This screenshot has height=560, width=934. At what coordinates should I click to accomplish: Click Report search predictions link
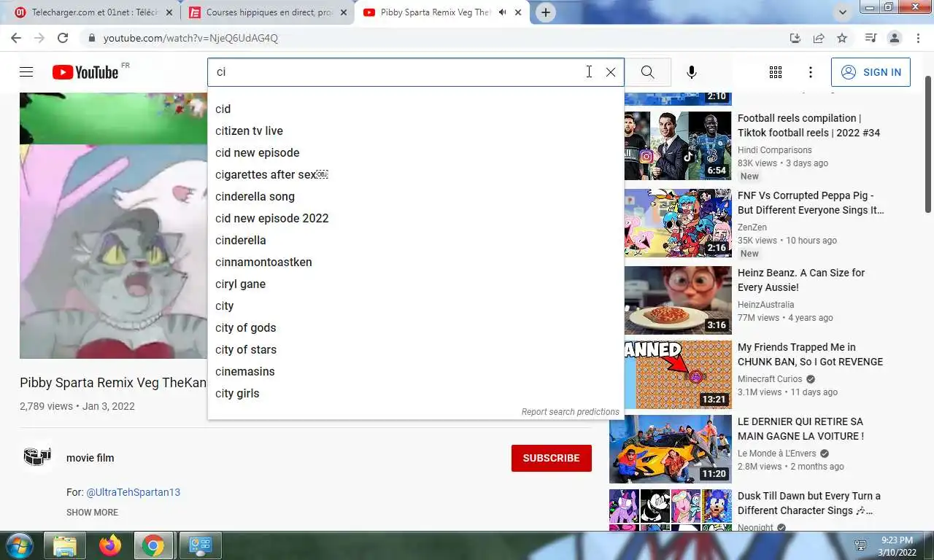[570, 412]
